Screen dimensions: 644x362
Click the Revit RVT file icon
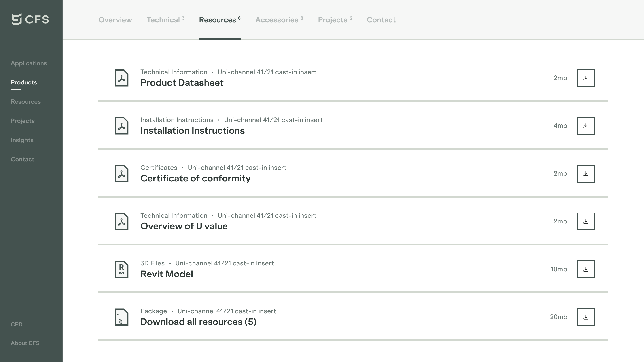[121, 269]
